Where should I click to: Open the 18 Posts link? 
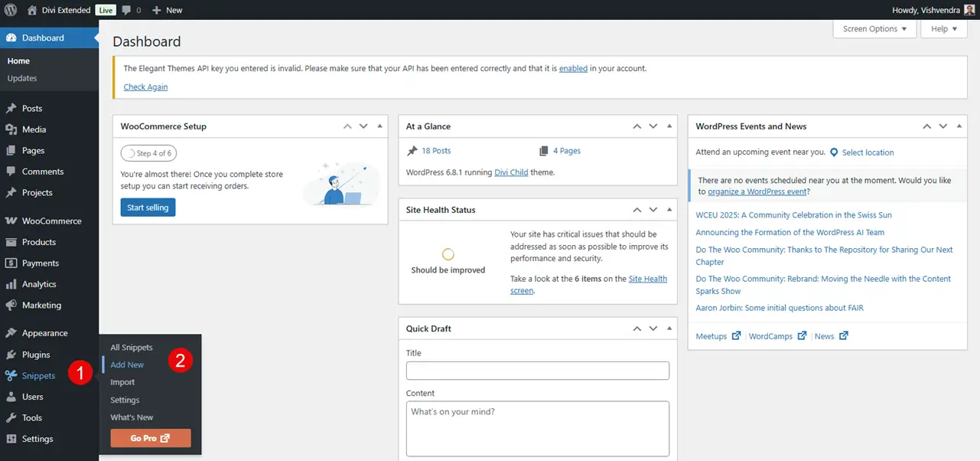pyautogui.click(x=436, y=151)
